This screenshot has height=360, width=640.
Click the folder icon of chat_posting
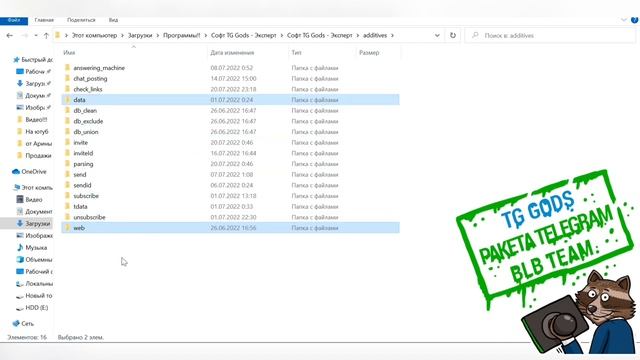67,78
